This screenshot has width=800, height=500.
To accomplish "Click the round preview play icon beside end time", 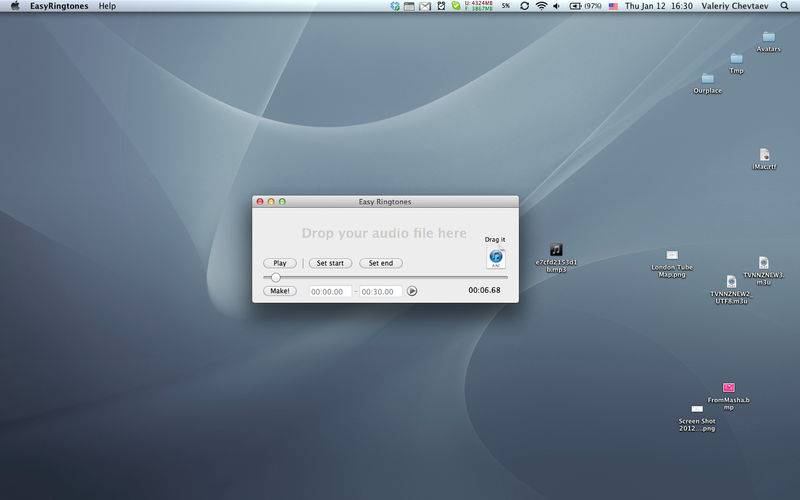I will (412, 291).
